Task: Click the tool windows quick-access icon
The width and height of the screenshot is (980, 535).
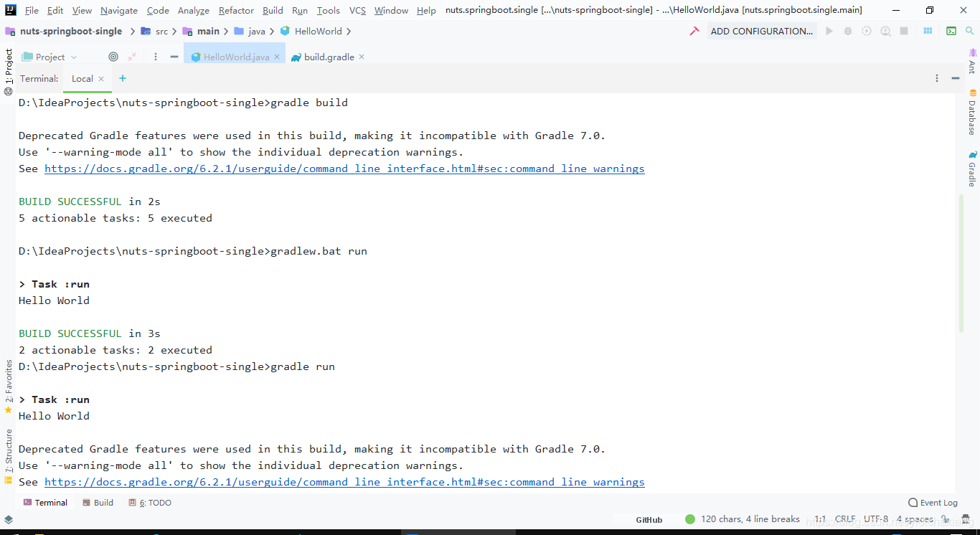Action: [9, 519]
